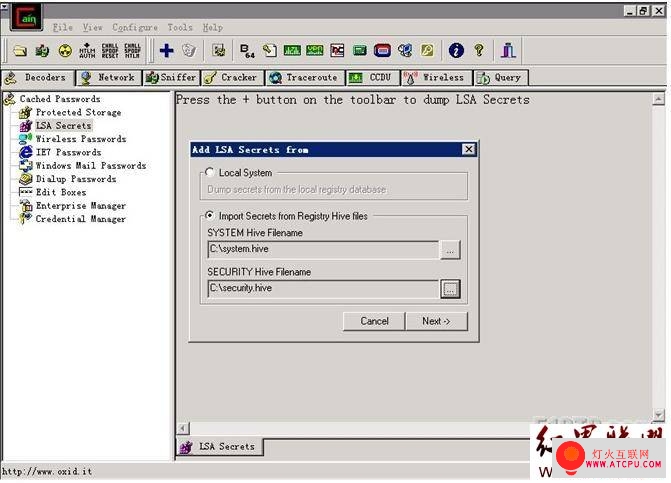The image size is (671, 483).
Task: Open the first green calculator icon
Action: [x=292, y=50]
